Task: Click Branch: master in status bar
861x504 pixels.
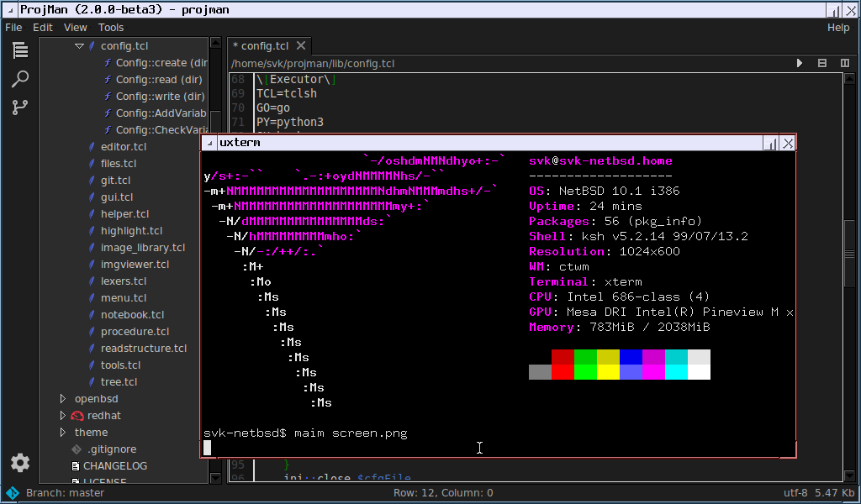Action: pos(65,493)
